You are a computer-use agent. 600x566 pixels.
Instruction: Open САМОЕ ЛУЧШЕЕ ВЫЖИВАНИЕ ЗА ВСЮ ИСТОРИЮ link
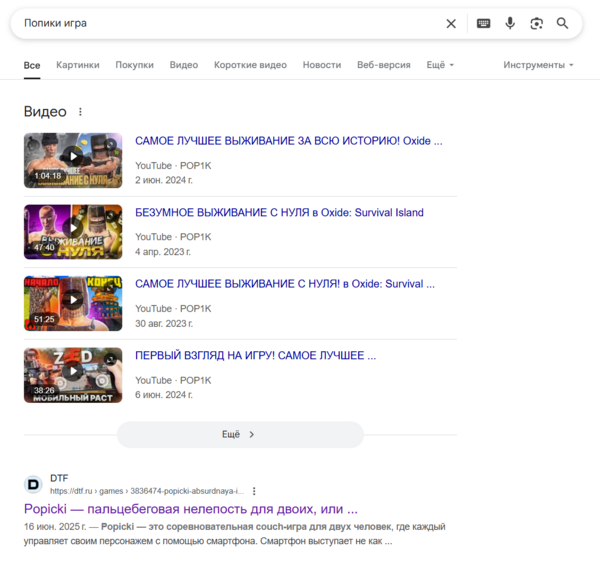pos(289,141)
